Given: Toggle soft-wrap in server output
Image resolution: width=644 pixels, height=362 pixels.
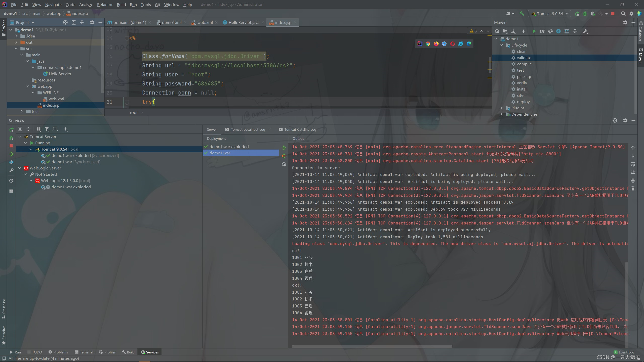Looking at the screenshot, I should coord(633,164).
